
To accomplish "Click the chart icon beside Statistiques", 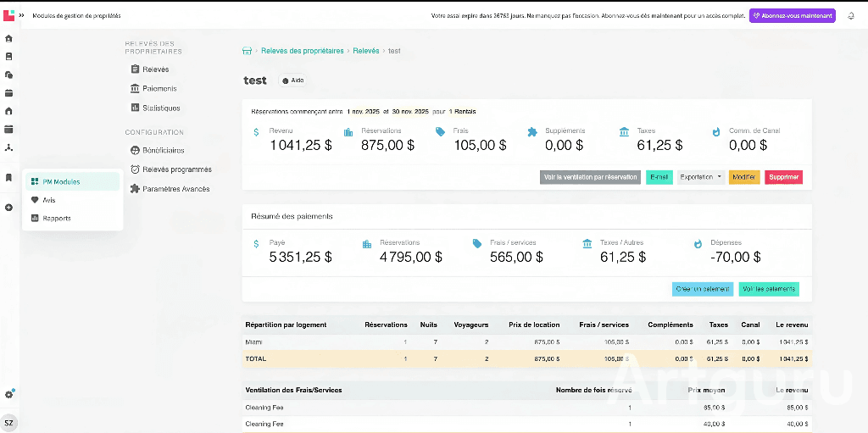I will (135, 108).
